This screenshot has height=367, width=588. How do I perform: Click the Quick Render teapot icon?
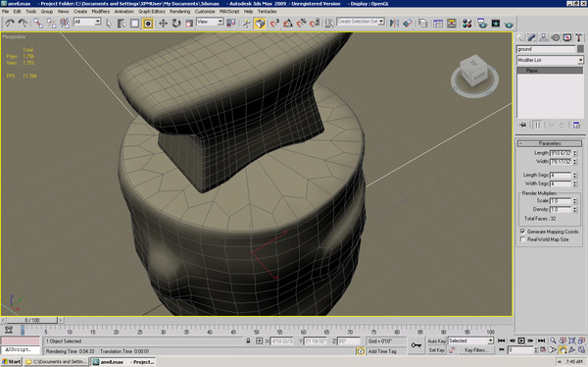coord(509,24)
